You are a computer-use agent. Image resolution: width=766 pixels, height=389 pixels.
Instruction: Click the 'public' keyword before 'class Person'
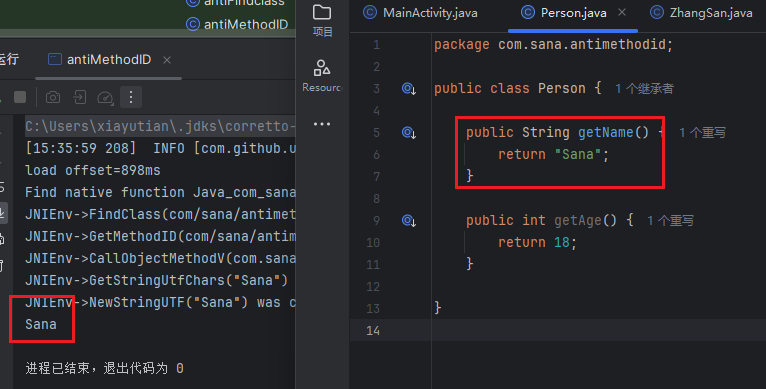458,88
